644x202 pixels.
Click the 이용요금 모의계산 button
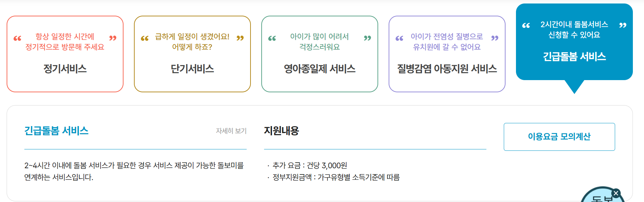[559, 137]
